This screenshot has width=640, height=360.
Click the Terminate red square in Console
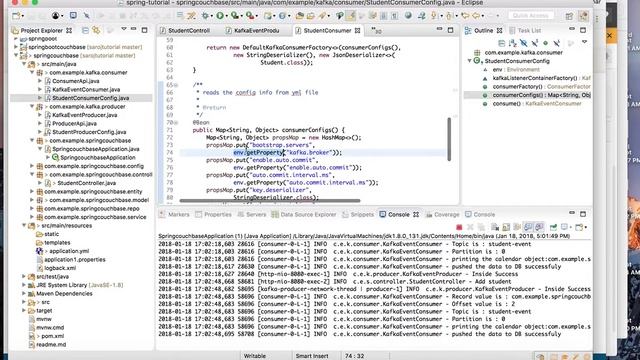459,227
